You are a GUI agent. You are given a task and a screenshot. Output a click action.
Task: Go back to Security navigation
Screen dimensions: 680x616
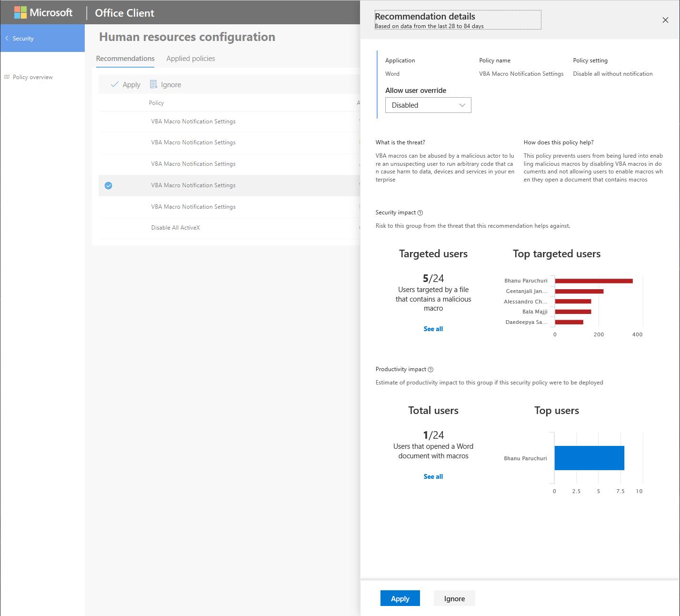click(x=42, y=38)
